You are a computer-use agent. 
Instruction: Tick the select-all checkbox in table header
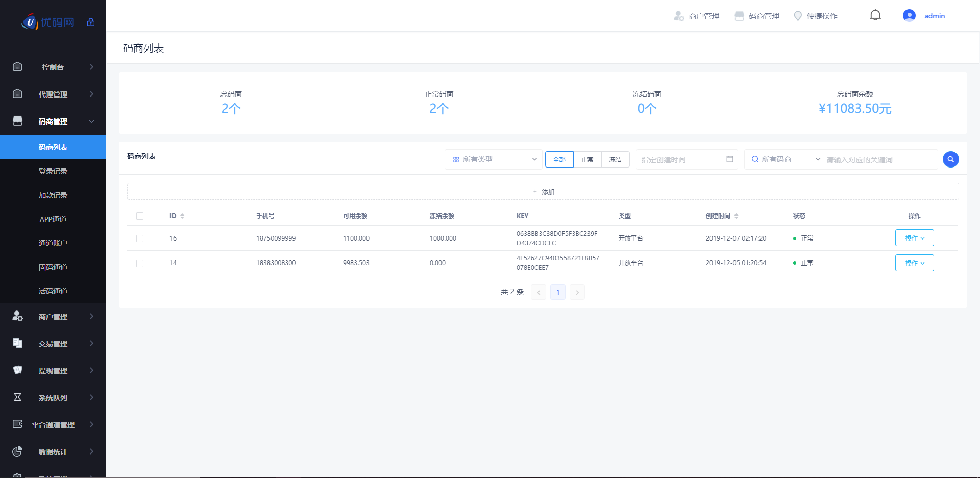(140, 216)
